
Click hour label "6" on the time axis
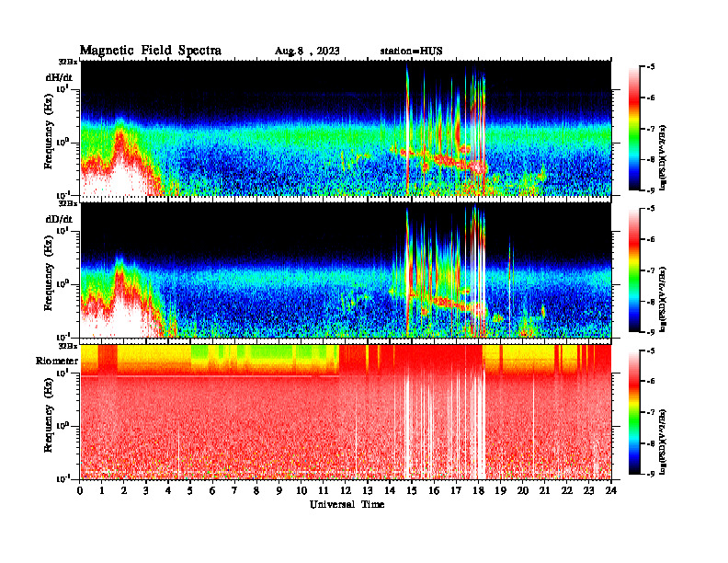[x=212, y=490]
